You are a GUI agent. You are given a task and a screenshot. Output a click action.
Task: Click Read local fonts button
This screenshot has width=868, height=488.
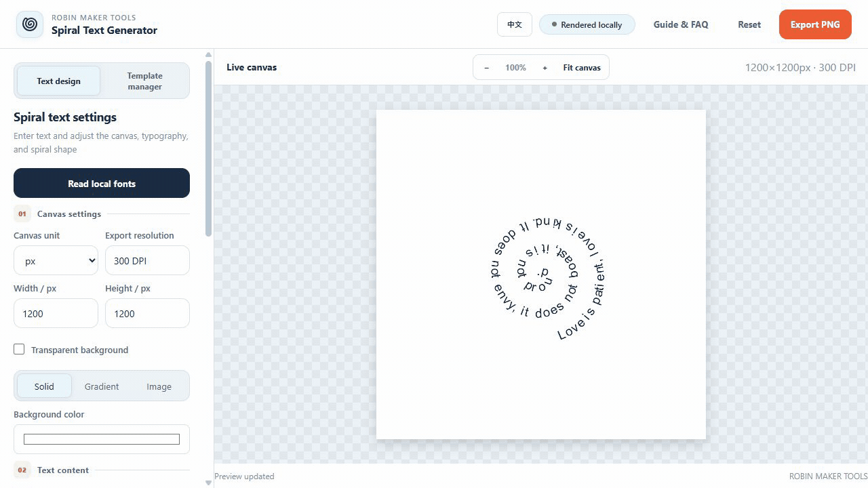[102, 183]
